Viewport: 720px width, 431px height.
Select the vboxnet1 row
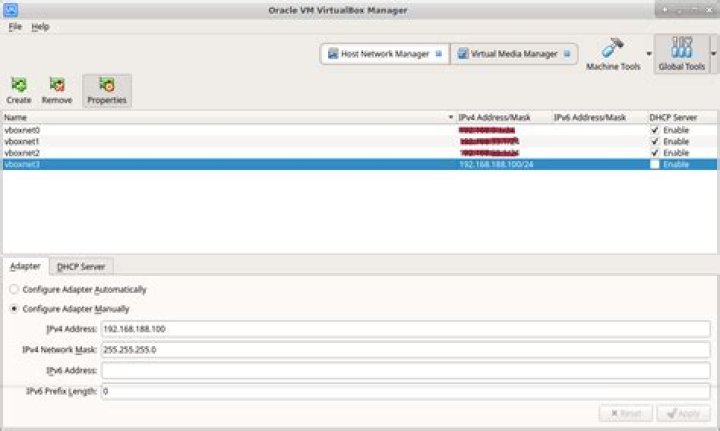click(360, 141)
